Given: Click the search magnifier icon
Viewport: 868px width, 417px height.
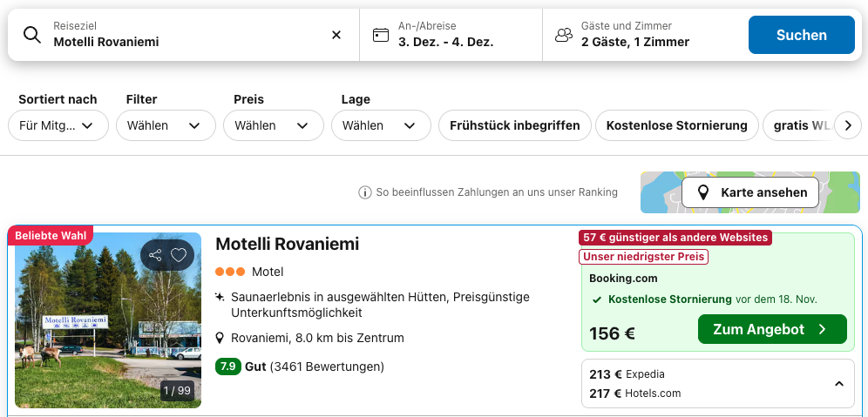Looking at the screenshot, I should pyautogui.click(x=32, y=35).
